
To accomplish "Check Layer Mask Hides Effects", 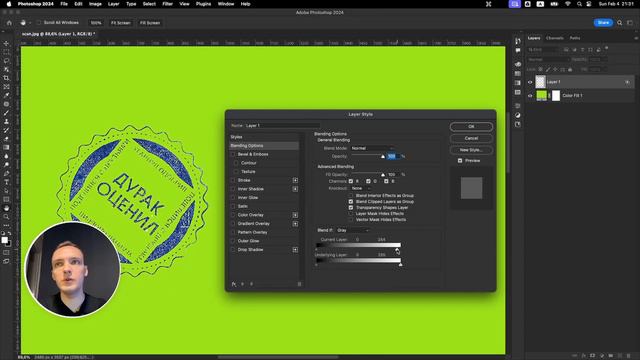I will 351,213.
